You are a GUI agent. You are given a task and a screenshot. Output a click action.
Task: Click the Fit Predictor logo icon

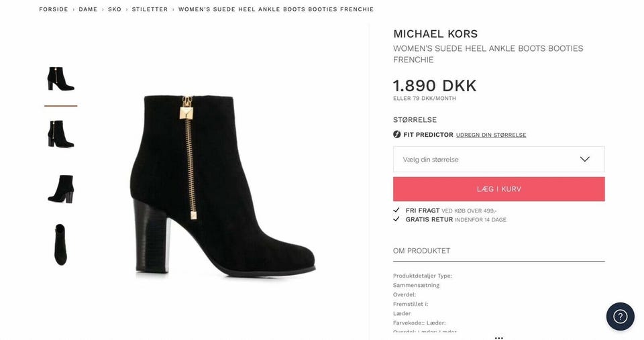click(396, 134)
